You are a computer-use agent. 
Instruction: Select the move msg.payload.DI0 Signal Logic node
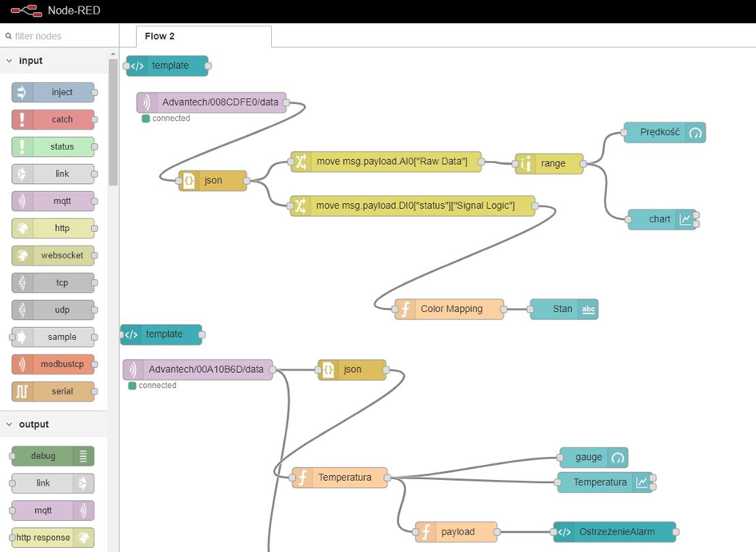click(413, 206)
